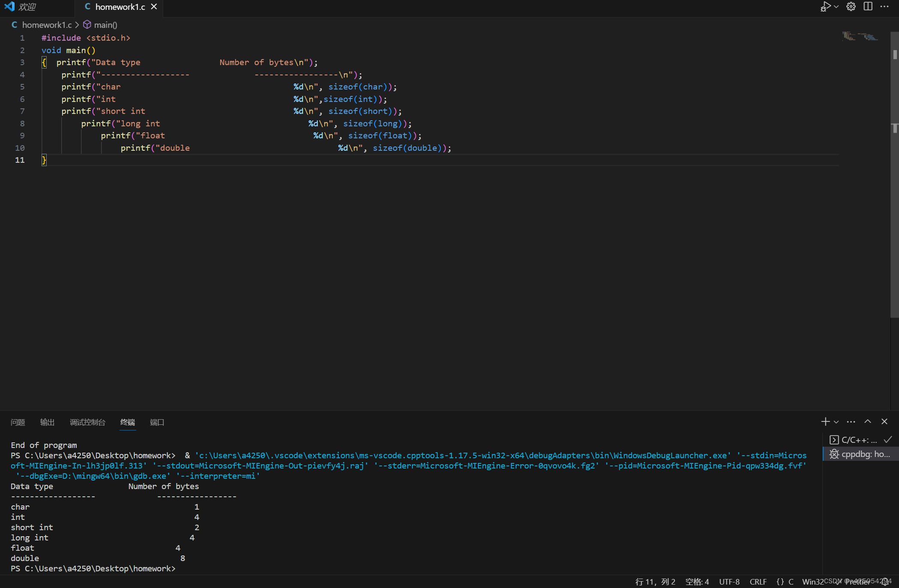The image size is (899, 588).
Task: Close the bottom panel with X icon
Action: [x=884, y=422]
